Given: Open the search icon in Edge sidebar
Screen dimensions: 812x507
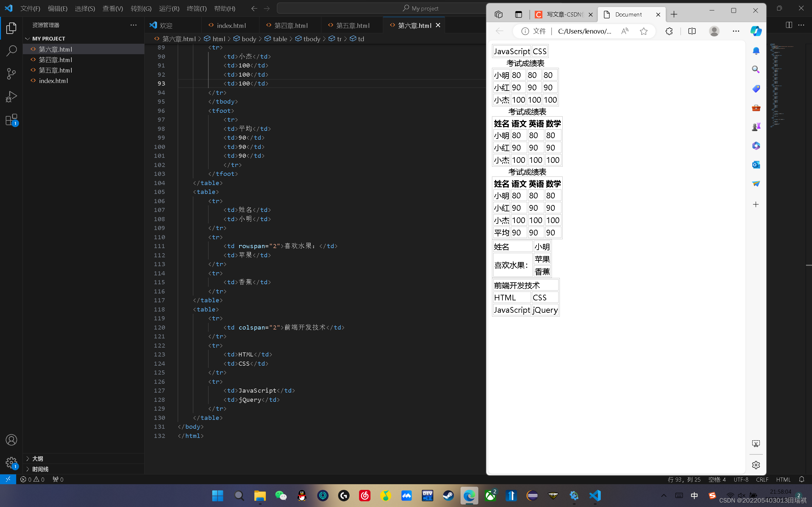Looking at the screenshot, I should [x=756, y=69].
